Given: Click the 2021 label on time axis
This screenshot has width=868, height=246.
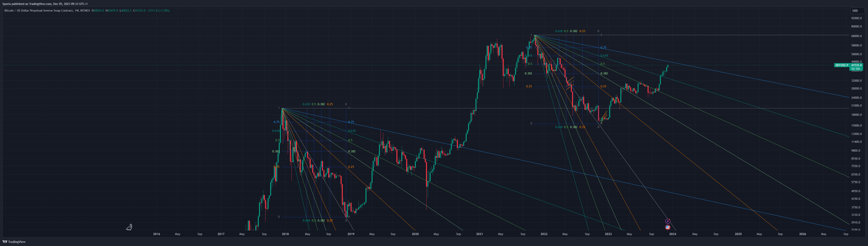Looking at the screenshot, I should pyautogui.click(x=479, y=234).
